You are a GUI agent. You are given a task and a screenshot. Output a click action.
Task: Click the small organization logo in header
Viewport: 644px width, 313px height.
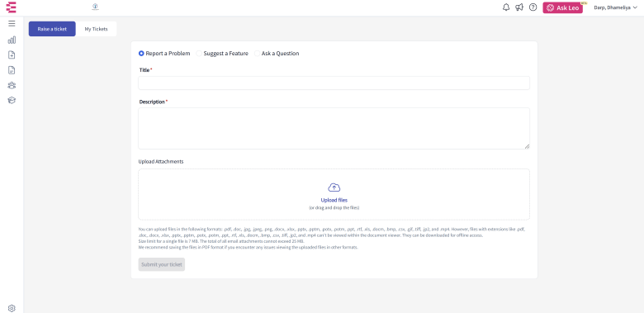pyautogui.click(x=95, y=7)
